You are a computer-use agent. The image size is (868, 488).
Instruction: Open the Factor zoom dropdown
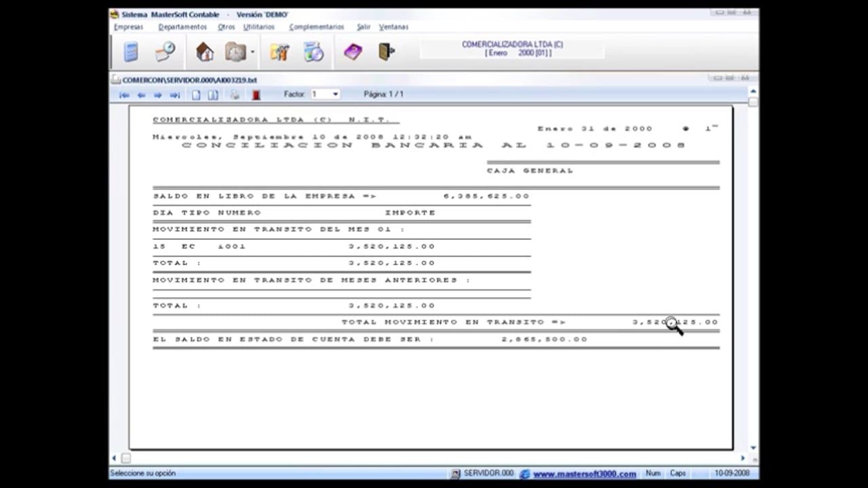click(x=335, y=94)
